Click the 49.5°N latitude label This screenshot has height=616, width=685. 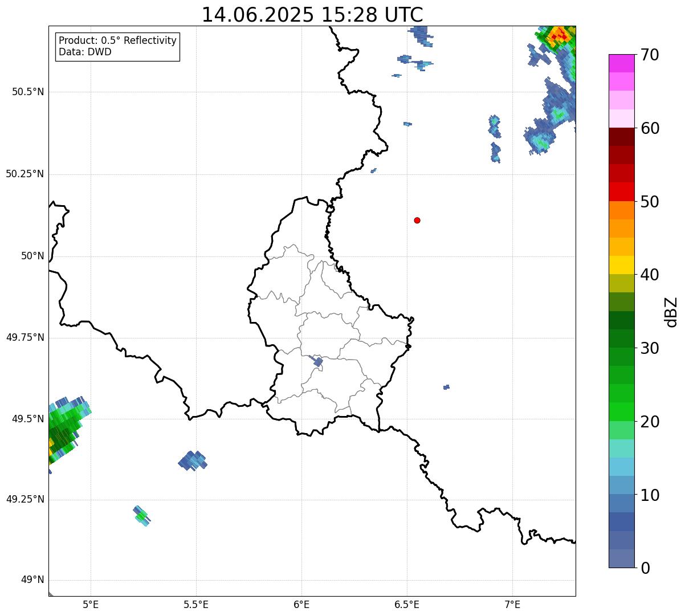[28, 419]
